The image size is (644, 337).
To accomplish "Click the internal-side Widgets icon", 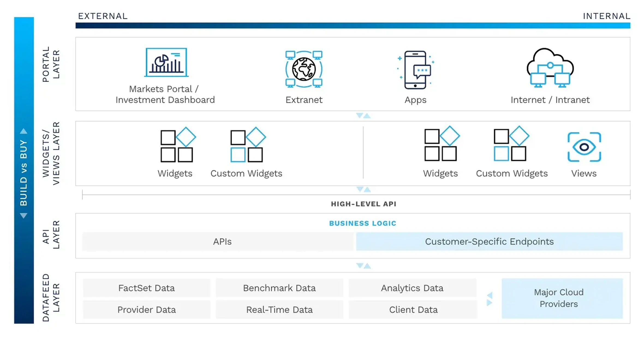I will click(442, 143).
